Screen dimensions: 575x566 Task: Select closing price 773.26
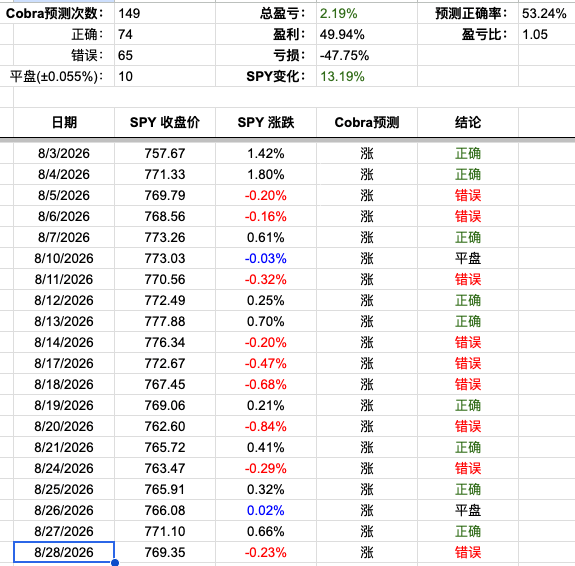[165, 237]
